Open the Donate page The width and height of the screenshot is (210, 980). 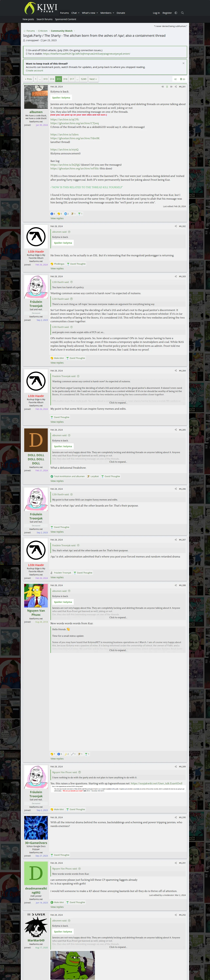[x=121, y=13]
